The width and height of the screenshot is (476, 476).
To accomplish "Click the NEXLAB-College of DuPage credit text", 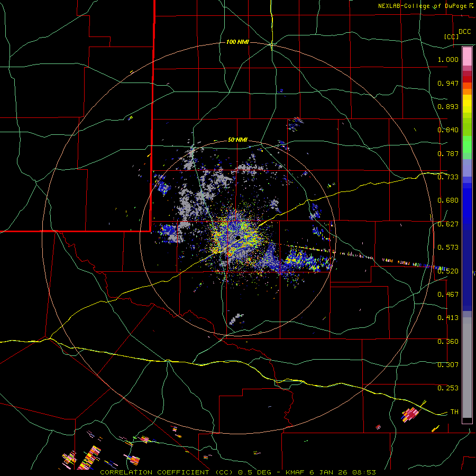I will tap(425, 6).
